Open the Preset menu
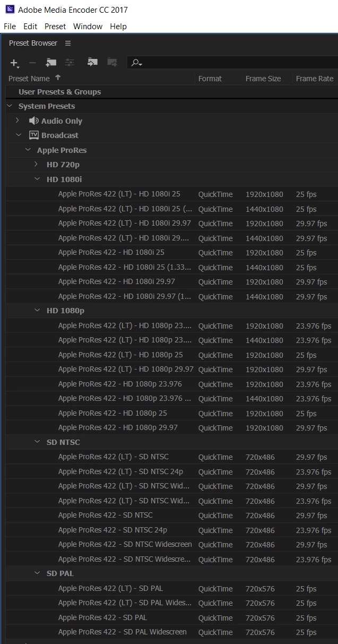 55,27
